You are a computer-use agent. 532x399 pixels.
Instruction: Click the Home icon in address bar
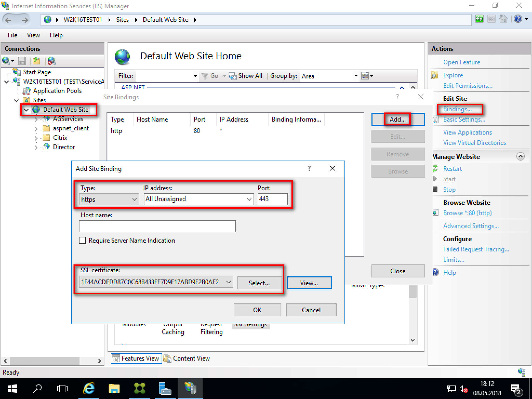click(503, 19)
